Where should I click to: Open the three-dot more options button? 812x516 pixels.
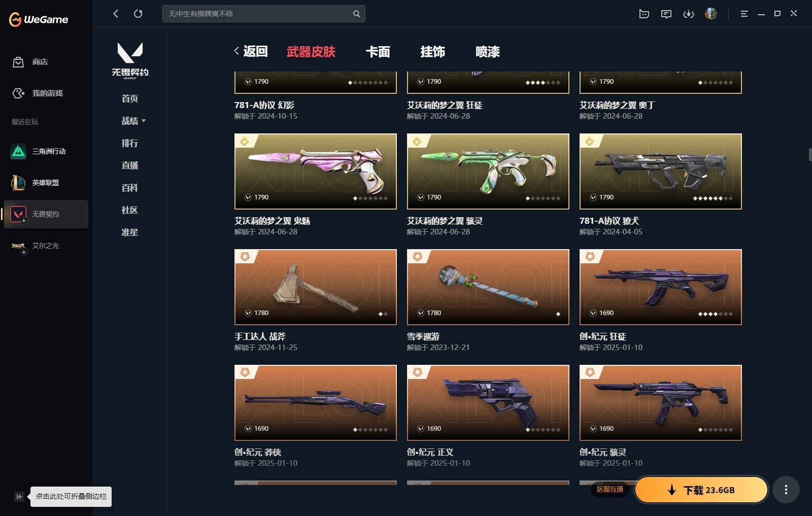pyautogui.click(x=786, y=490)
